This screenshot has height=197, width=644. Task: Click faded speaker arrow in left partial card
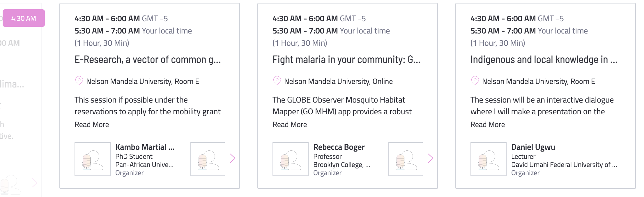[x=35, y=183]
